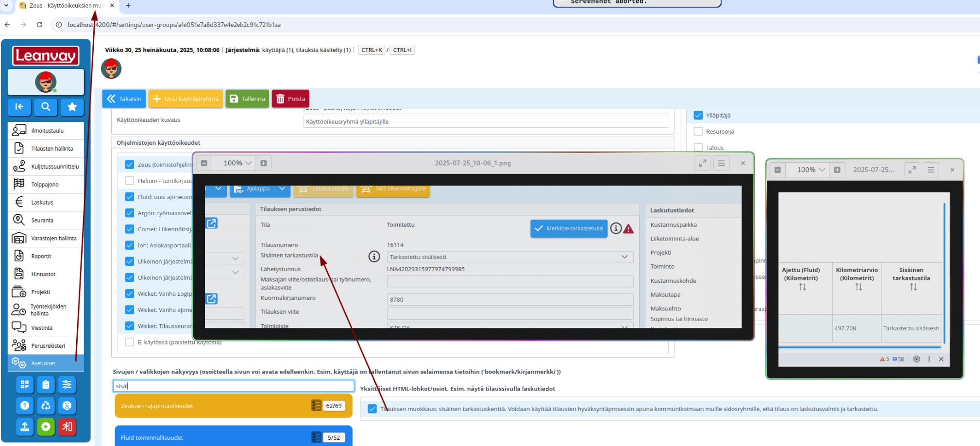
Task: Toggle the Ylläpitäjä checkbox
Action: coord(698,115)
